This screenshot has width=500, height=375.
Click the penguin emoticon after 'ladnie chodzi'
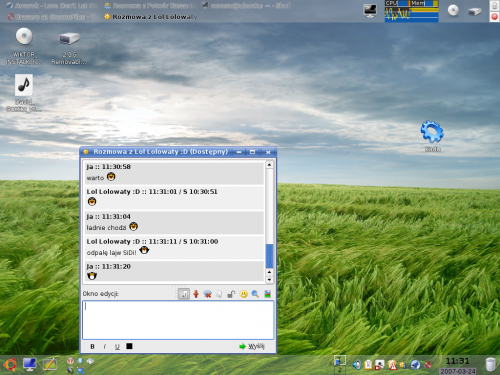pos(133,226)
